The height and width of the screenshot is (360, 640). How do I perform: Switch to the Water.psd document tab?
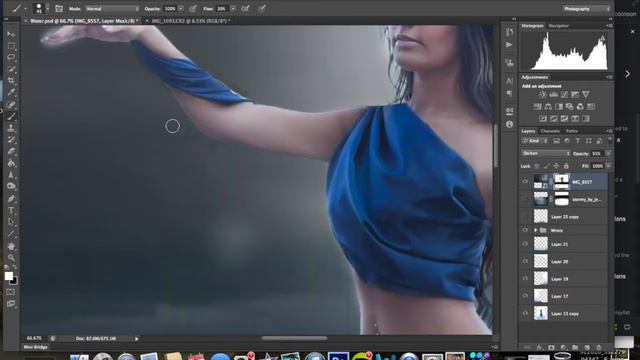tap(84, 20)
